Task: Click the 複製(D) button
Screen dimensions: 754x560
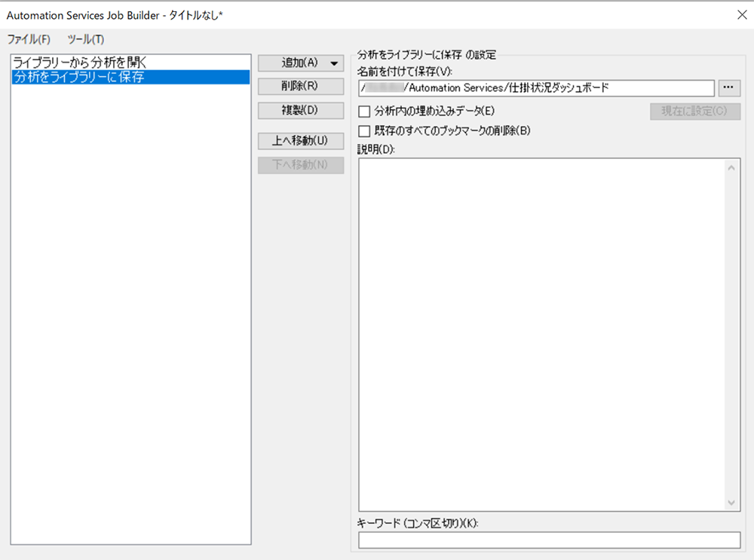Action: 301,111
